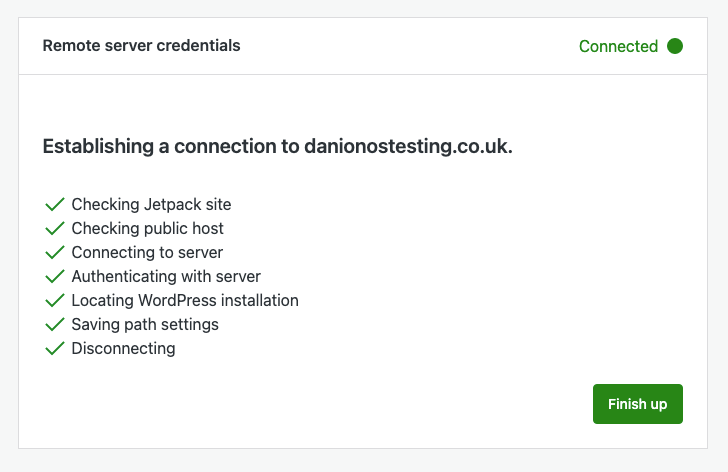Select the Locating WordPress installation text

pyautogui.click(x=185, y=300)
